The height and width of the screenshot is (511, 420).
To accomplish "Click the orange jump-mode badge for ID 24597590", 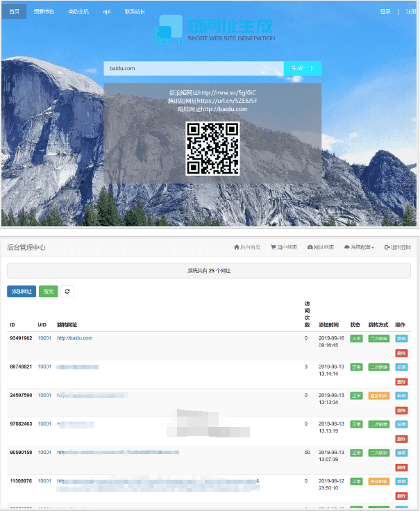I will (379, 396).
